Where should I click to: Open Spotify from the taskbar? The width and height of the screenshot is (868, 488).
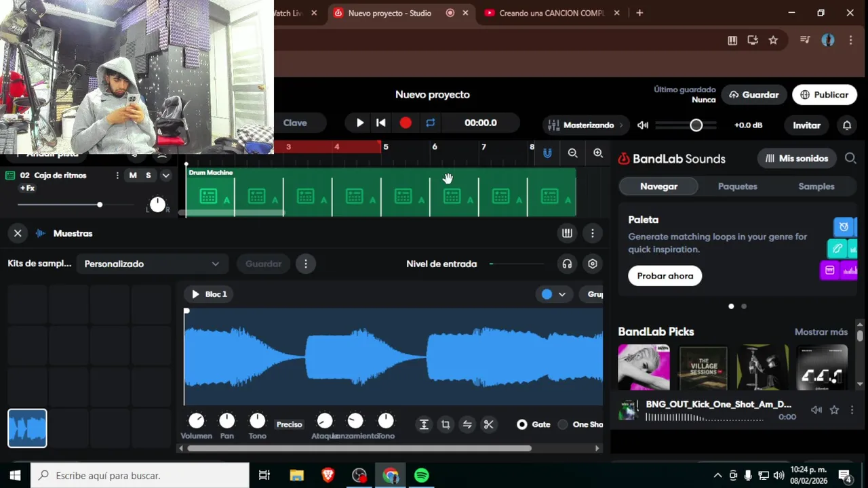pos(421,476)
